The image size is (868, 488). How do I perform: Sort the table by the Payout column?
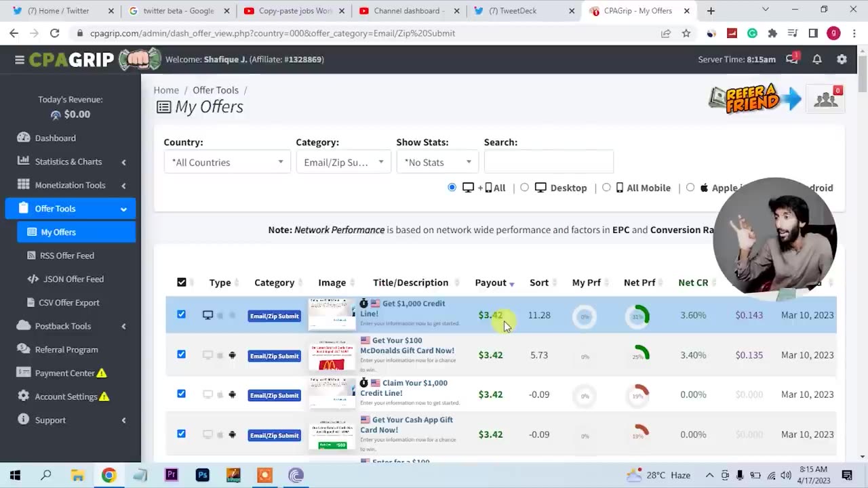(x=494, y=283)
